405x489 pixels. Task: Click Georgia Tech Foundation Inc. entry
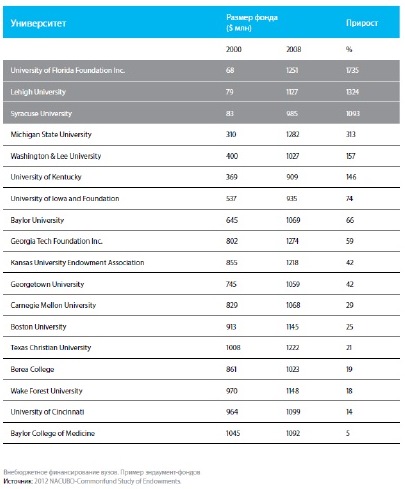click(x=56, y=241)
